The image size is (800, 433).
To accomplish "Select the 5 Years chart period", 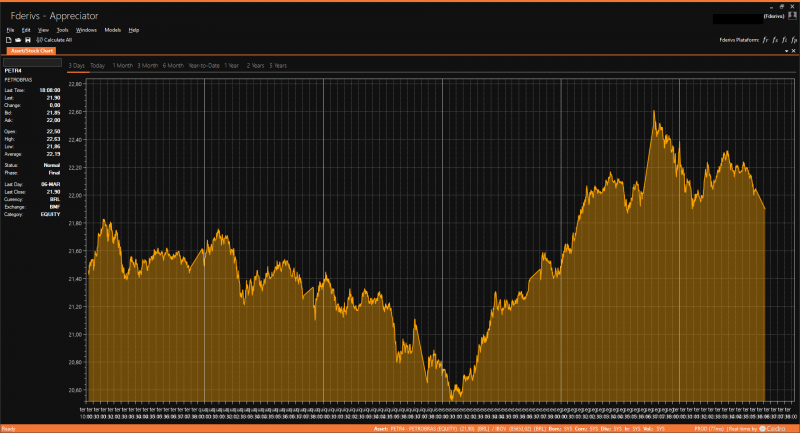I will pyautogui.click(x=278, y=65).
